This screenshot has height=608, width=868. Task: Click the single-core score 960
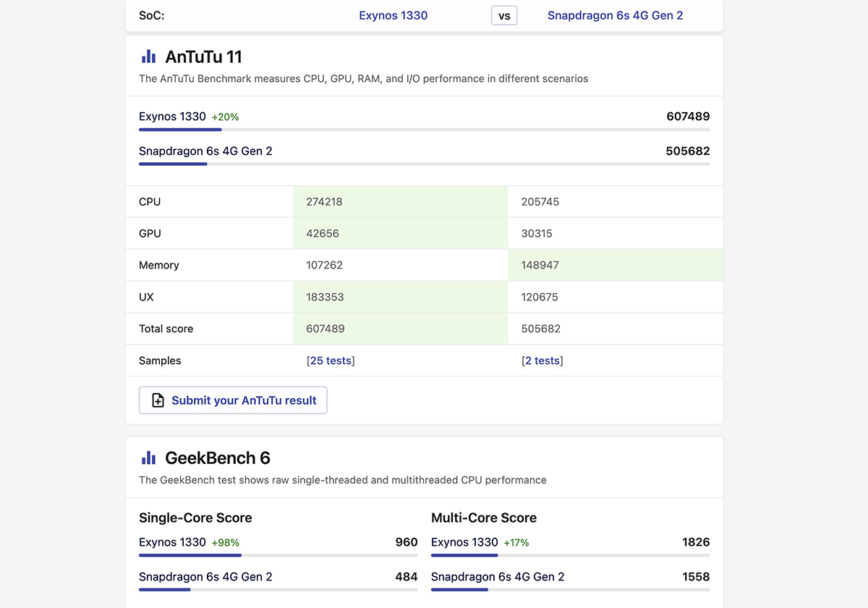(407, 542)
